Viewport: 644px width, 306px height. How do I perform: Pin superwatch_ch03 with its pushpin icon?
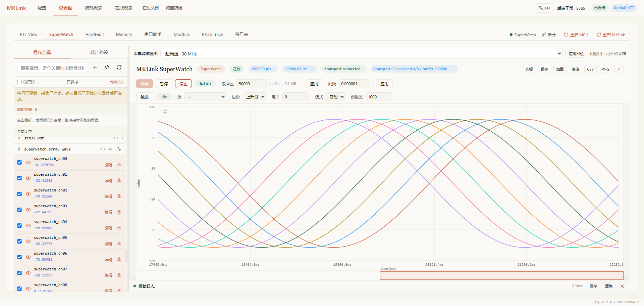(x=119, y=212)
